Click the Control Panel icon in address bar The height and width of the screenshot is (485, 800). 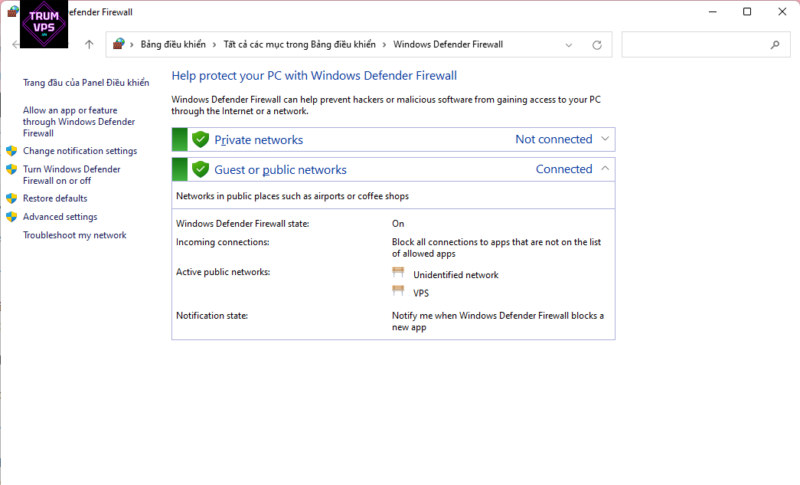point(118,44)
